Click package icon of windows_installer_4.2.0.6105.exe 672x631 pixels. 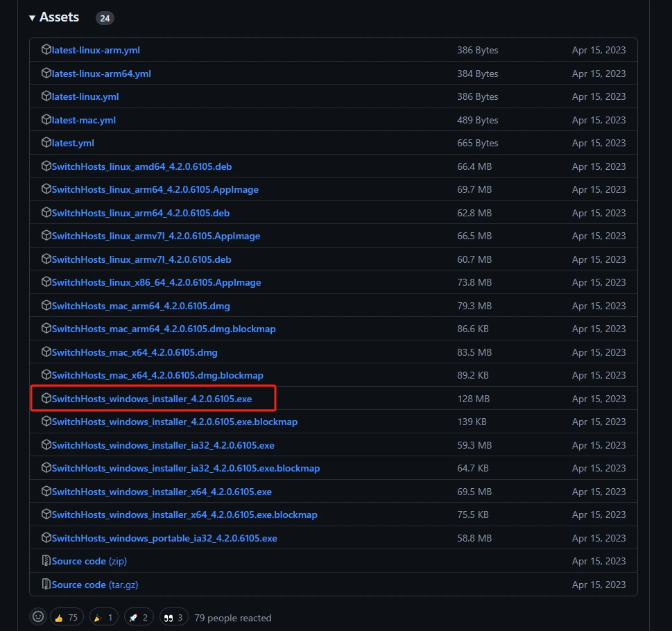tap(46, 399)
